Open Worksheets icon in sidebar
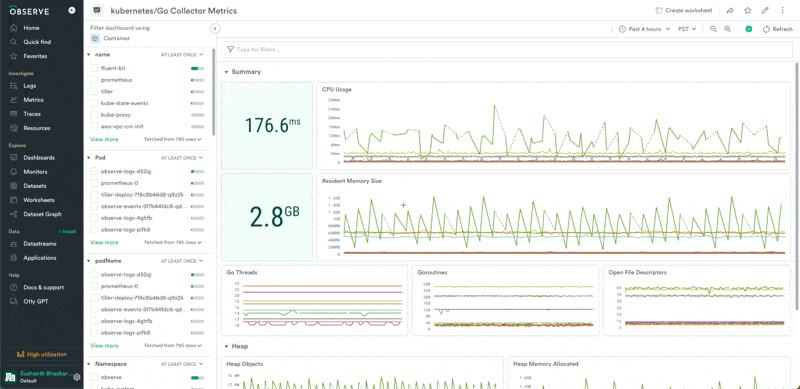 tap(13, 200)
